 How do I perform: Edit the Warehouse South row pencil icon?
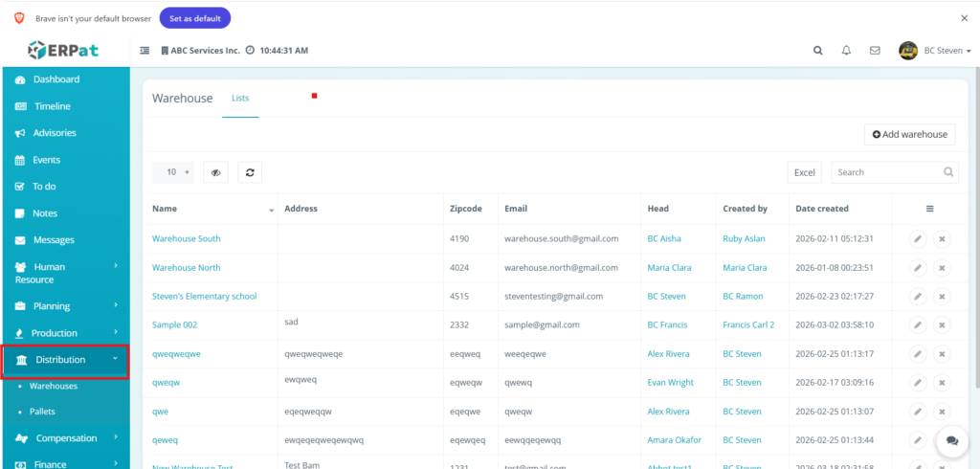[x=918, y=239]
